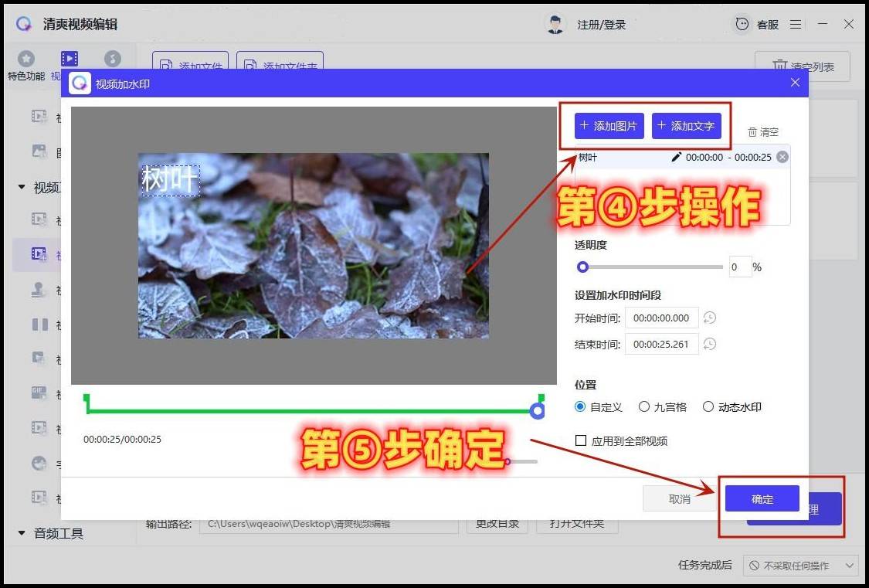Open the hamburger menu icon in main window
The height and width of the screenshot is (588, 869).
796,25
